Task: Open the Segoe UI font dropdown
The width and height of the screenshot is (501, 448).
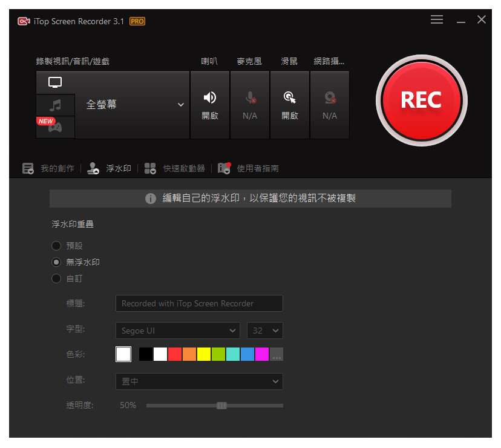Action: pos(178,331)
